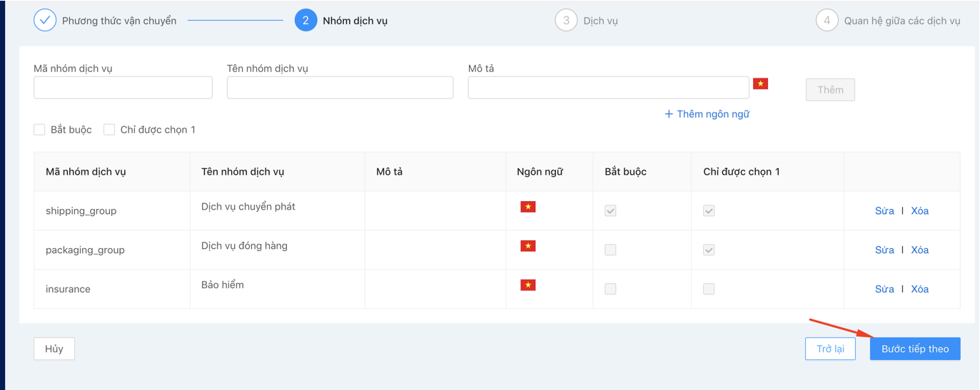This screenshot has height=390, width=980.
Task: Toggle Chỉ được chọn 1 in insurance row
Action: click(x=709, y=289)
